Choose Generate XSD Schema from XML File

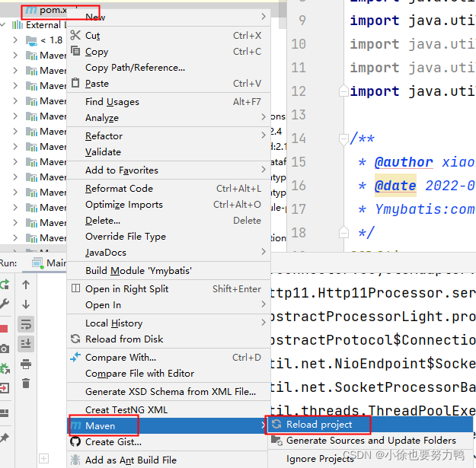click(x=168, y=391)
